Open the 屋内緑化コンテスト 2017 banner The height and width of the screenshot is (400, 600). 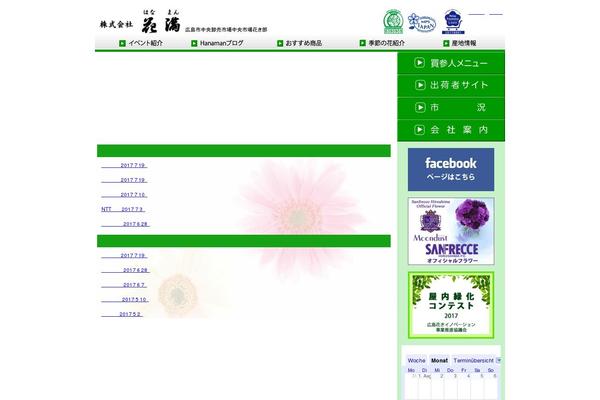pyautogui.click(x=451, y=305)
